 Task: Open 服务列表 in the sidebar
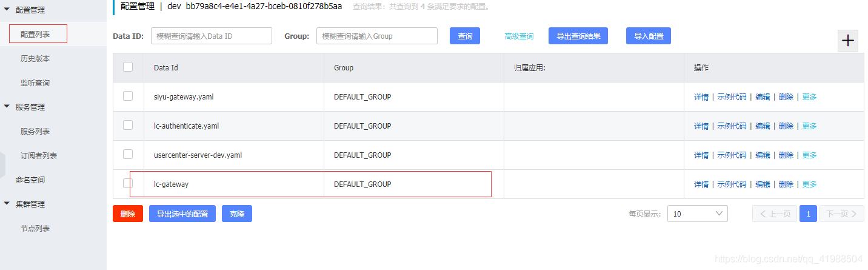point(35,132)
